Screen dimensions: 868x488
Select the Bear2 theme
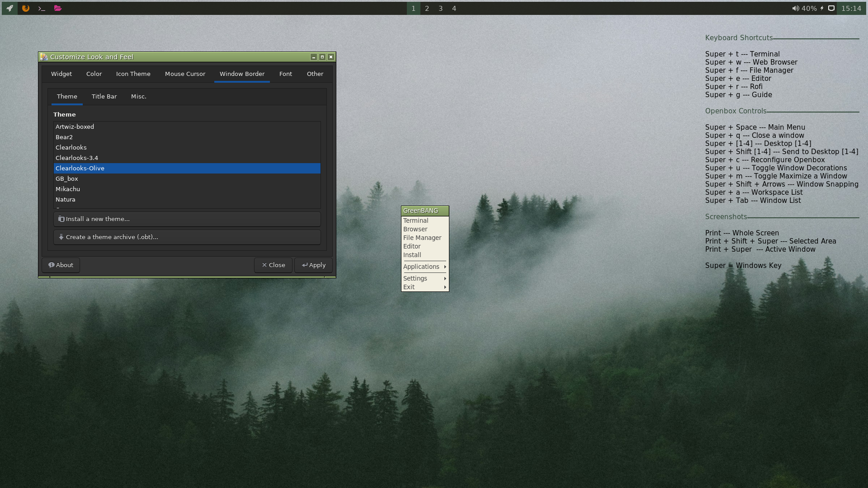187,137
